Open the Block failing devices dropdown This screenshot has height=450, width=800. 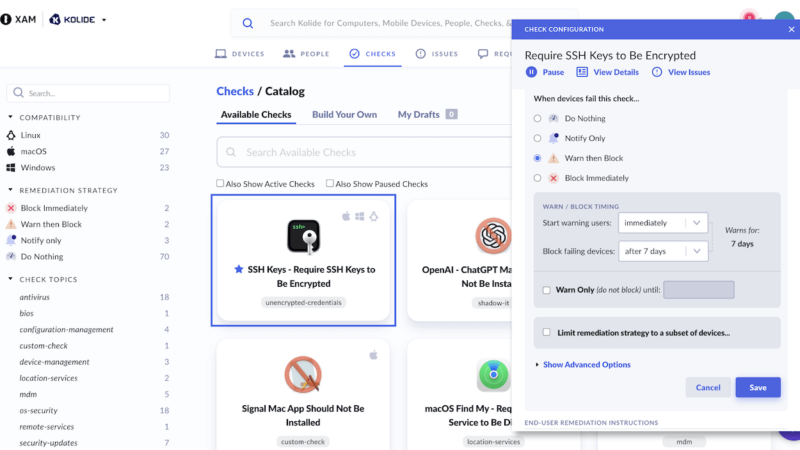click(x=663, y=251)
